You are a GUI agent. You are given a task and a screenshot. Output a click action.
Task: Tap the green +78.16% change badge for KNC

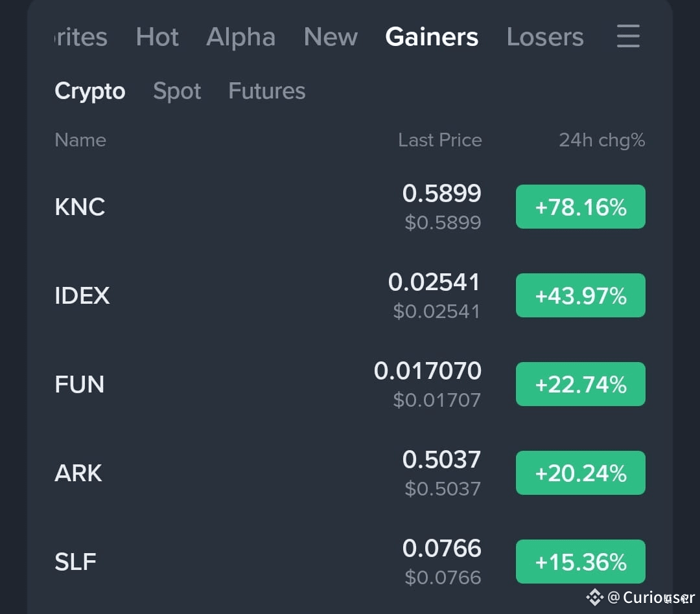[580, 207]
